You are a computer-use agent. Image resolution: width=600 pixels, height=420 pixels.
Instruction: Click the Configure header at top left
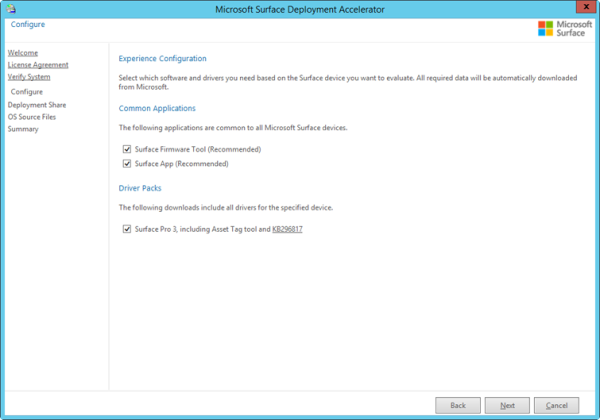tap(28, 24)
